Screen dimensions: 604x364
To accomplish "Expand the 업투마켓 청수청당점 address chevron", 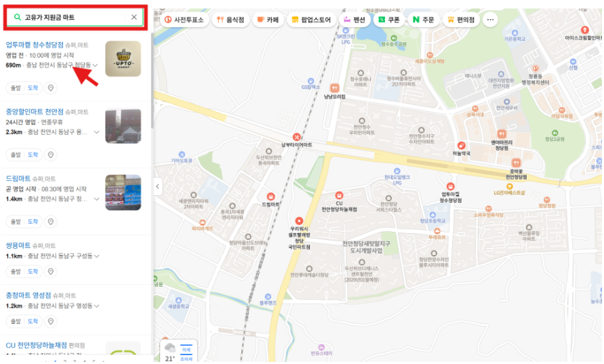I will tap(95, 65).
